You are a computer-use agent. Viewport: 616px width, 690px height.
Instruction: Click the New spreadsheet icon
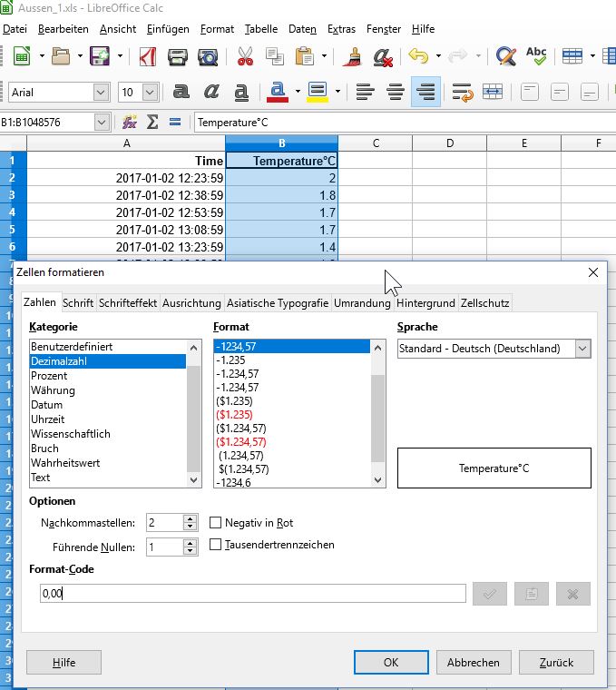coord(22,56)
